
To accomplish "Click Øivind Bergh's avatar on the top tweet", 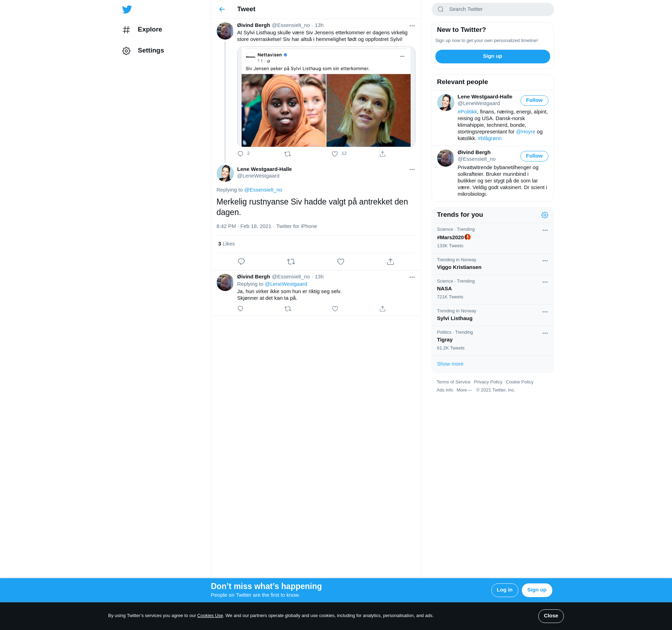I will 225,31.
